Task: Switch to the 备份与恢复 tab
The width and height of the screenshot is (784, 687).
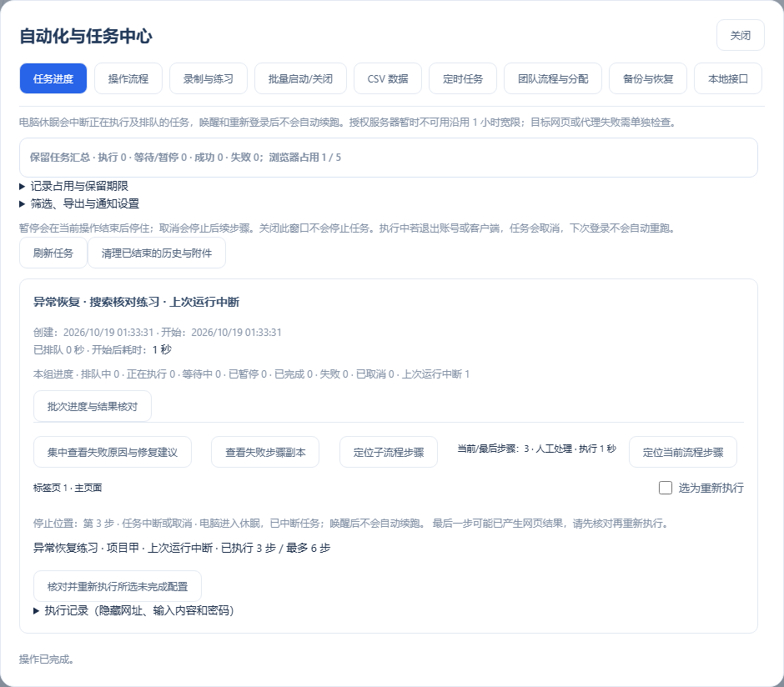Action: point(647,78)
